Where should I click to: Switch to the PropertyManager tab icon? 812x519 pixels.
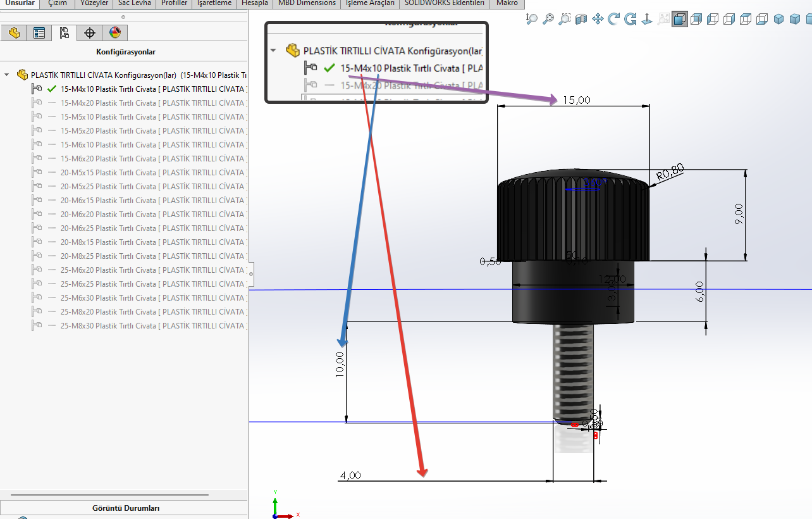[39, 33]
